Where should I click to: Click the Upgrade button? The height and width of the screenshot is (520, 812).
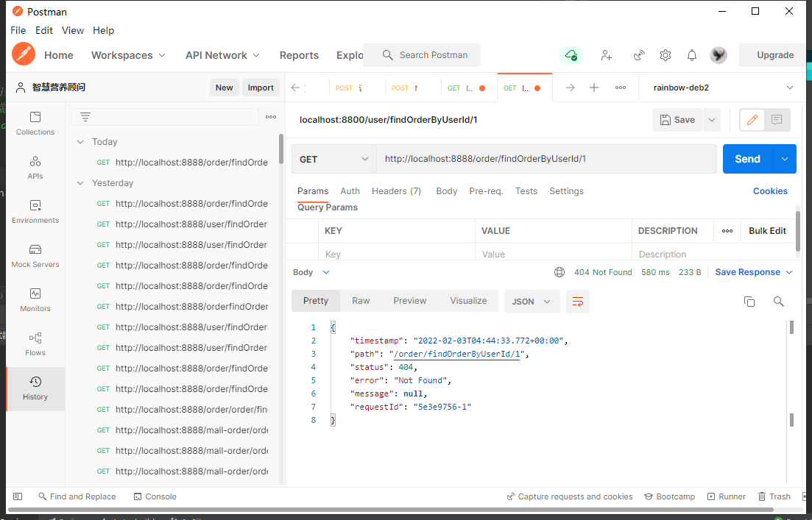coord(774,55)
